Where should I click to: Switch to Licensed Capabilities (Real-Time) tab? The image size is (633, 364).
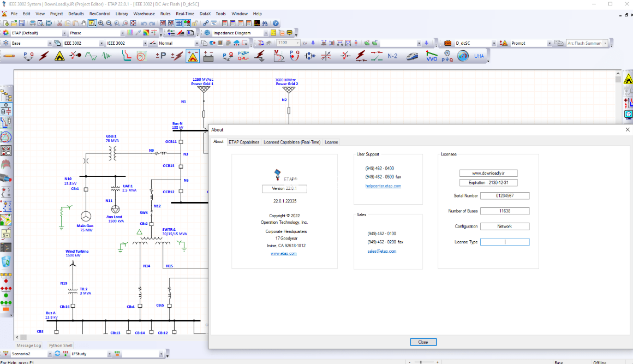[292, 142]
